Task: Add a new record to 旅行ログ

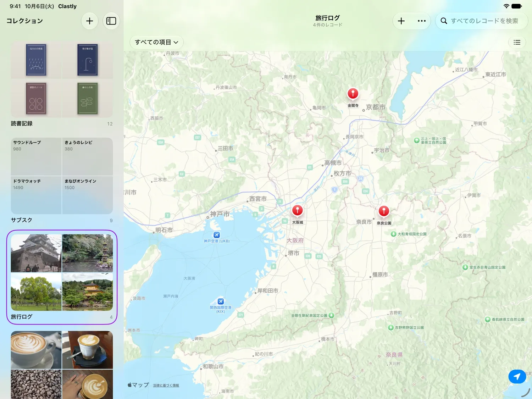Action: click(x=401, y=21)
